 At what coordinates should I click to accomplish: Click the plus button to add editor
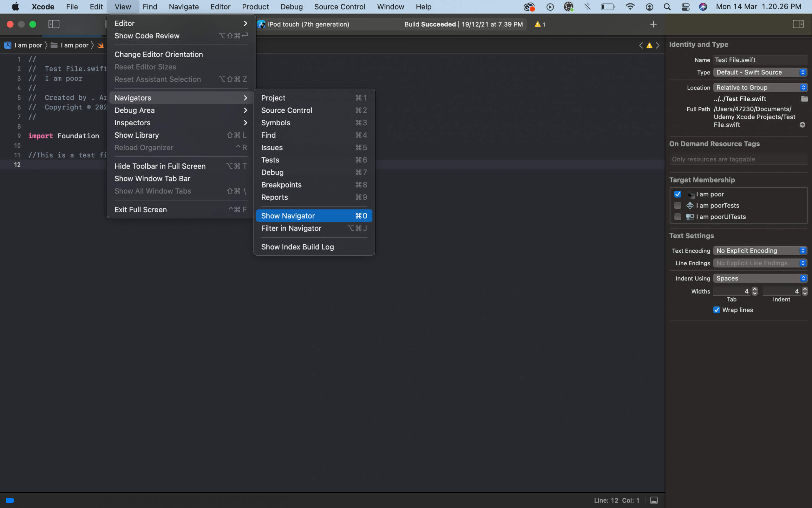point(653,24)
